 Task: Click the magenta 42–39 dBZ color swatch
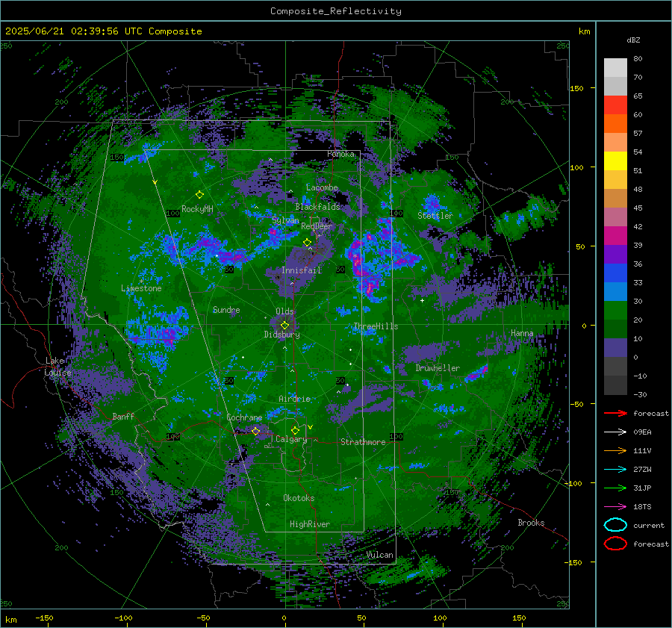(x=615, y=235)
